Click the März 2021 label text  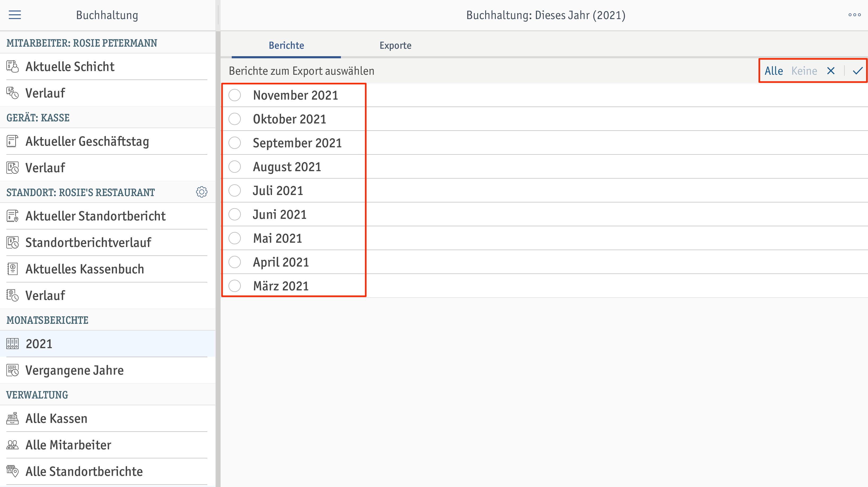(x=281, y=286)
